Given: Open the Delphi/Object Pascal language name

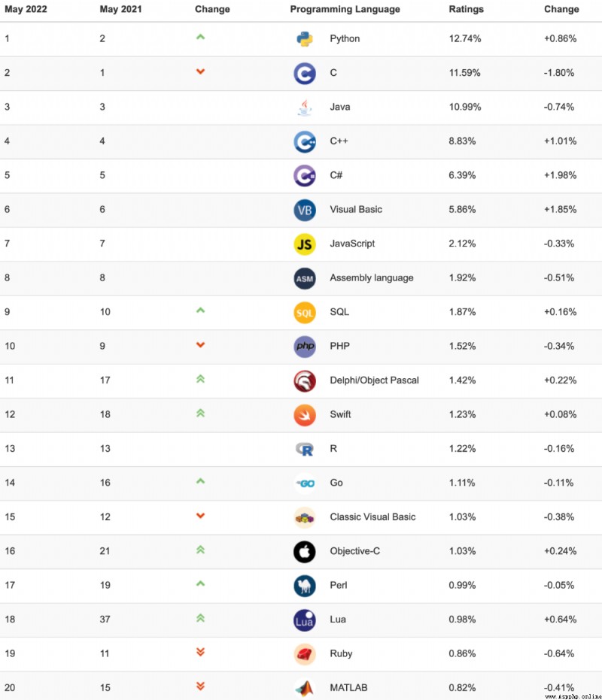Looking at the screenshot, I should pos(374,380).
